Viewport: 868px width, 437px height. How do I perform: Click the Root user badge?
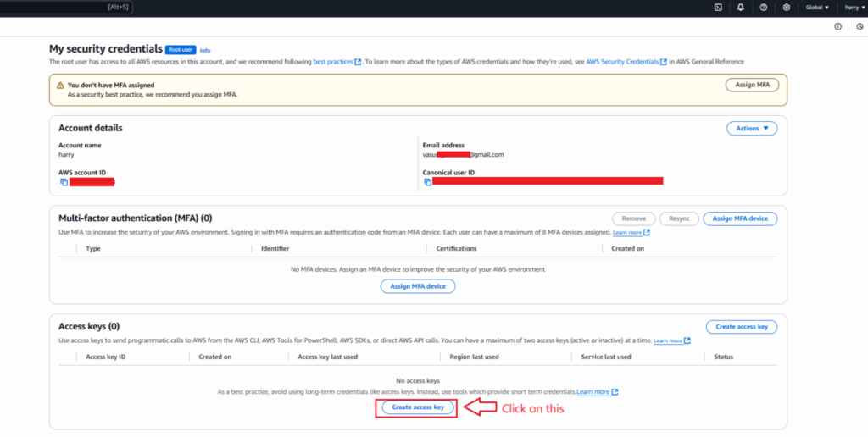tap(181, 50)
